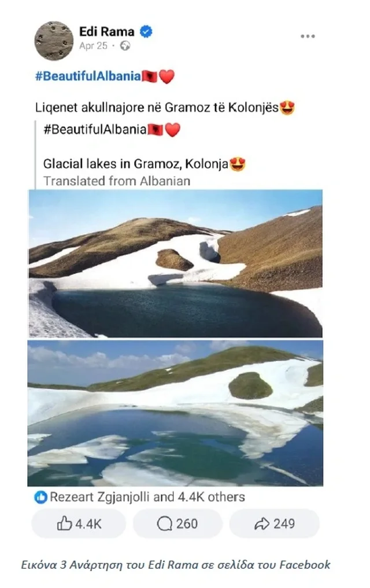Click the red heart emoji on top line

point(166,76)
